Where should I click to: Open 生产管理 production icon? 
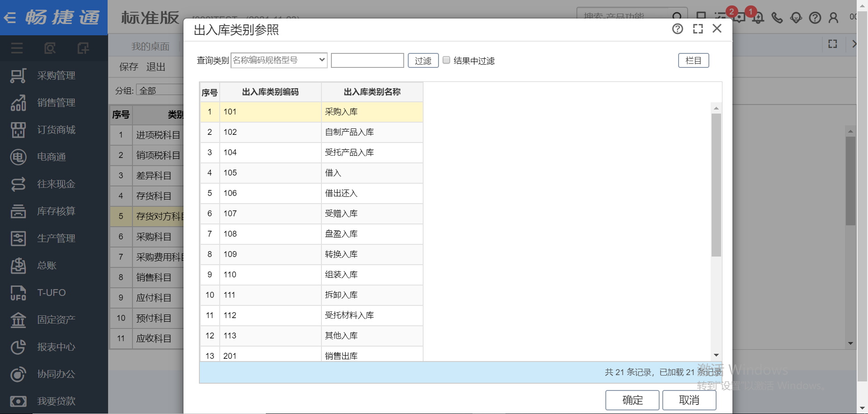(18, 238)
